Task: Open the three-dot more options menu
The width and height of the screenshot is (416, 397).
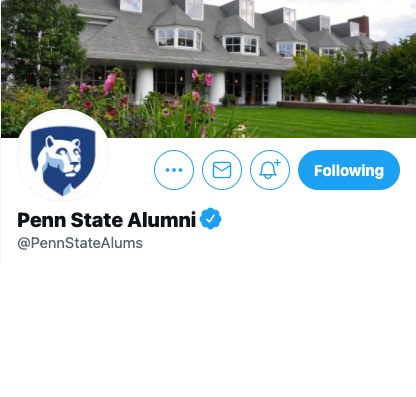Action: [174, 170]
